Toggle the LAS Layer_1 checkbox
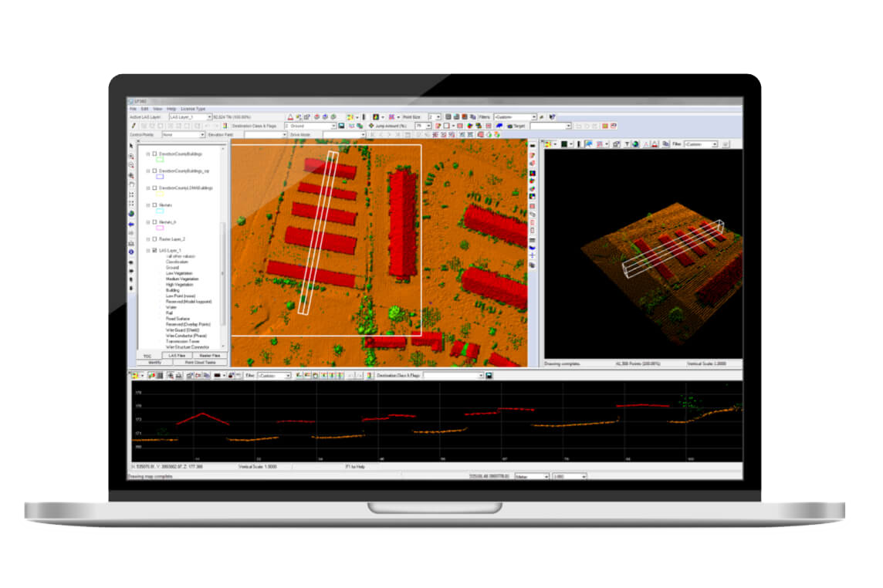Screen dimensions: 883x588 [x=155, y=251]
